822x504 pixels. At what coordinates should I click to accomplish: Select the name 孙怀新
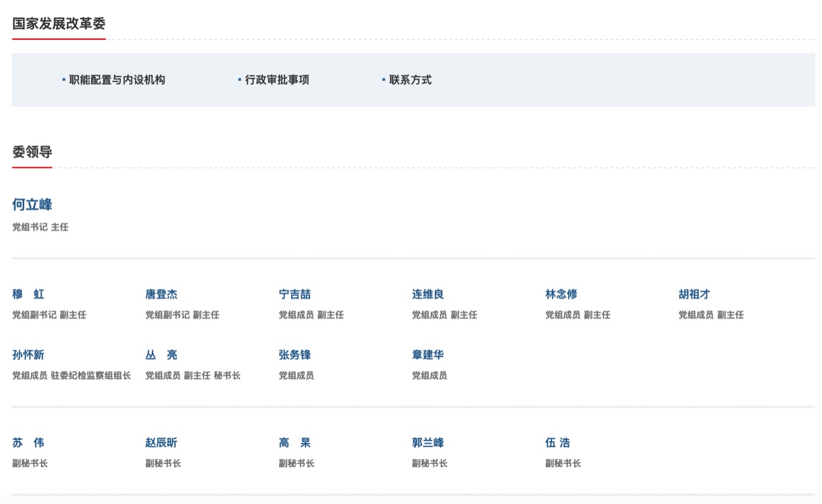[28, 355]
